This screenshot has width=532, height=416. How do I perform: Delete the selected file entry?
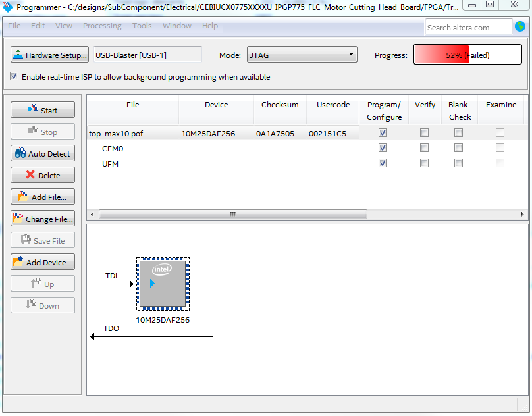coord(43,175)
